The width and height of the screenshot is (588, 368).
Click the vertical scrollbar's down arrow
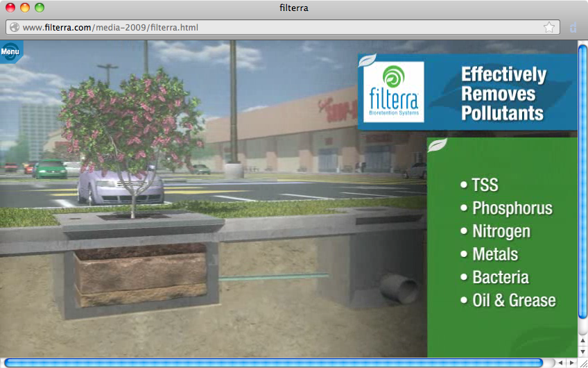pyautogui.click(x=582, y=351)
